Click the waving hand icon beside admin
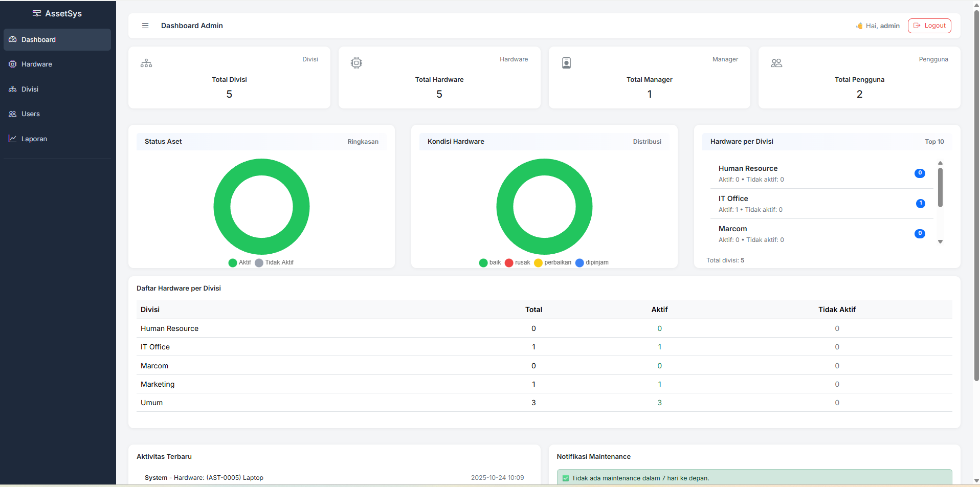This screenshot has height=487, width=980. (859, 26)
